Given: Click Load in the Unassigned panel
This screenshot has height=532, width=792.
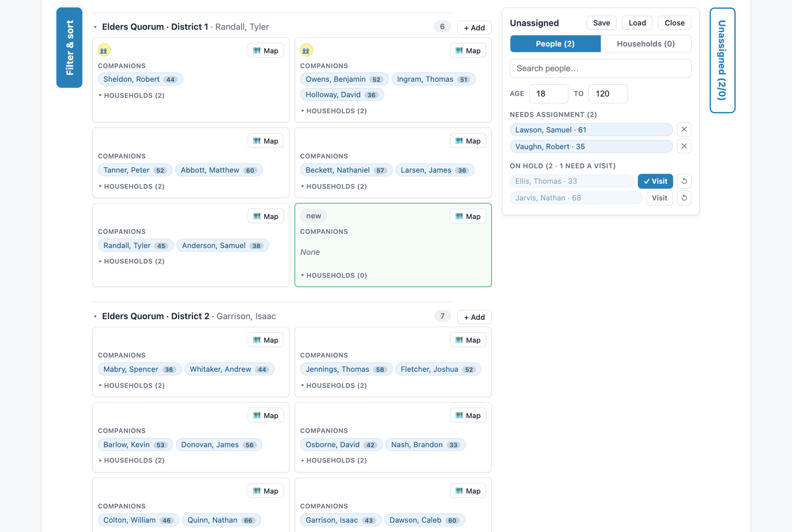Looking at the screenshot, I should click(x=637, y=23).
